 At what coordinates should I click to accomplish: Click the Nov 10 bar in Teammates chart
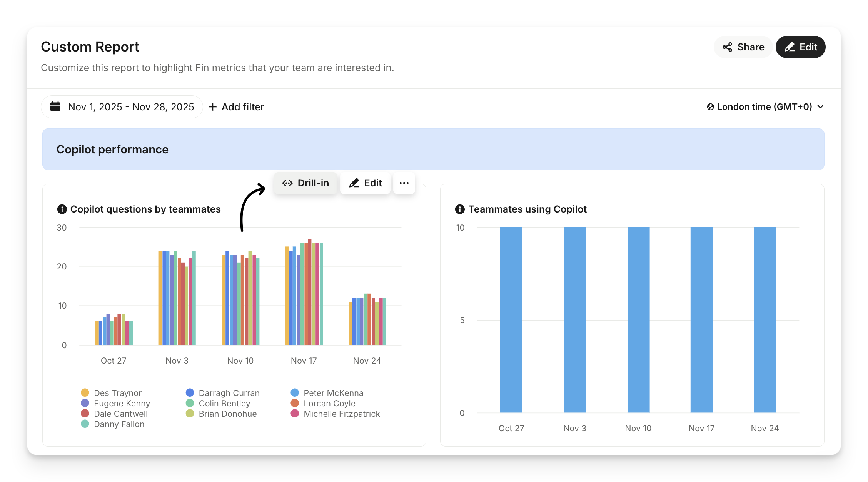tap(638, 320)
